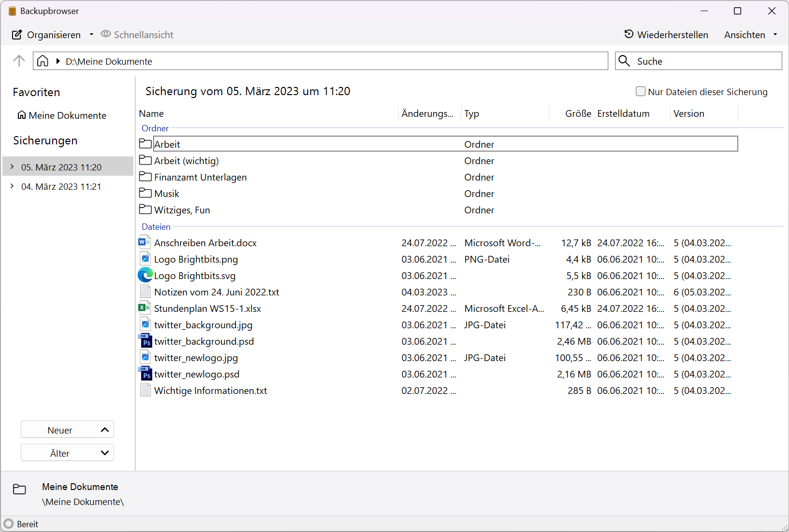Click the folder icon of Finanzamt Unterlagen

pos(145,177)
